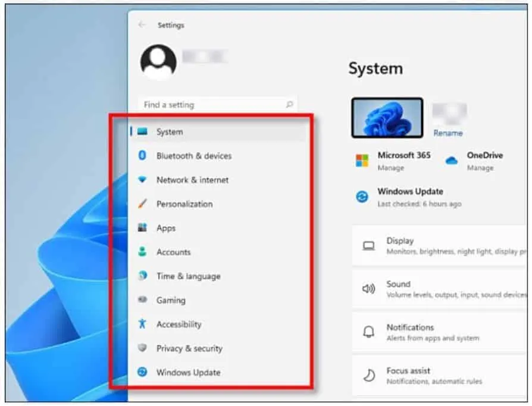Open Personalization via the paintbrush icon

[x=142, y=204]
